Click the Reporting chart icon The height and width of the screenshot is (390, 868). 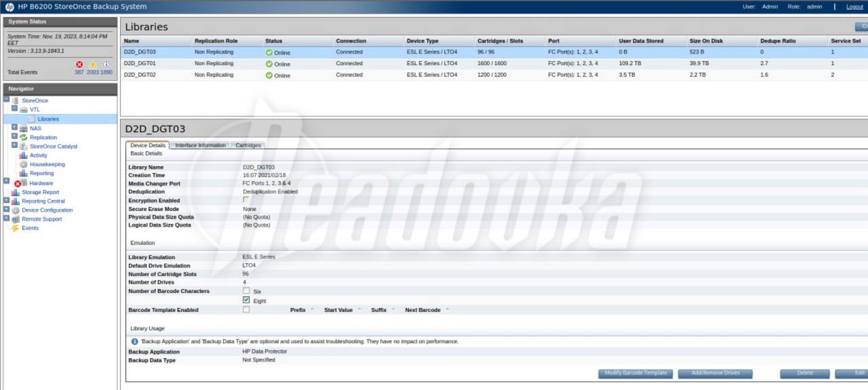tap(24, 173)
